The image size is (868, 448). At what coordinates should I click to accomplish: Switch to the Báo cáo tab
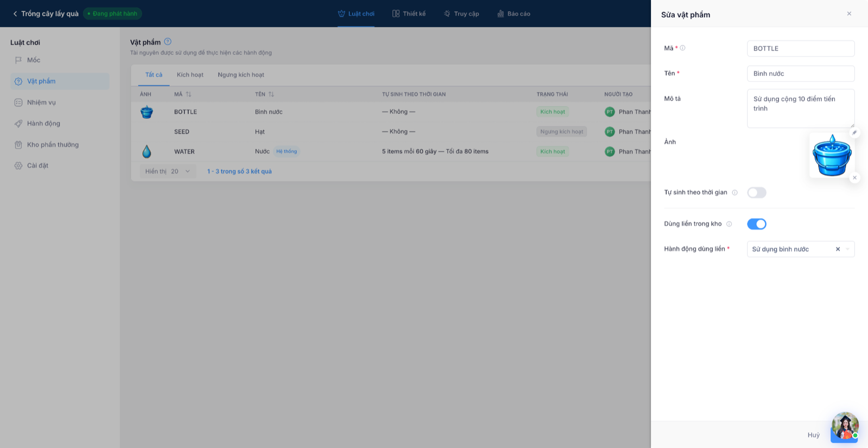[x=514, y=14]
